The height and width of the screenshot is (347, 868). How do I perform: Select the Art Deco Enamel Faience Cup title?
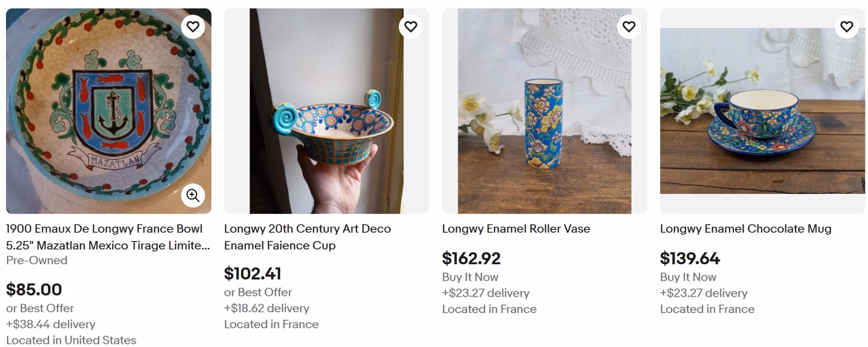tap(308, 237)
